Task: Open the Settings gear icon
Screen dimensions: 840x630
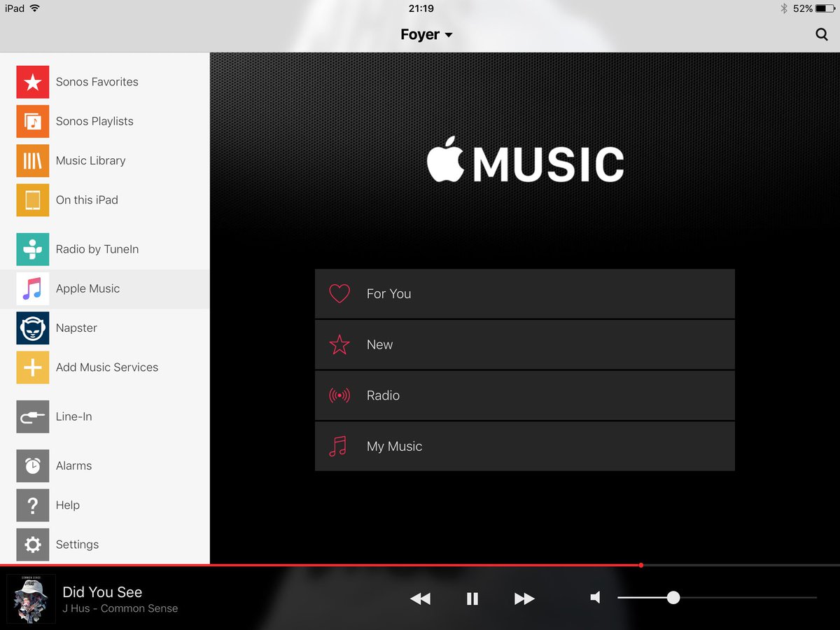Action: [33, 545]
